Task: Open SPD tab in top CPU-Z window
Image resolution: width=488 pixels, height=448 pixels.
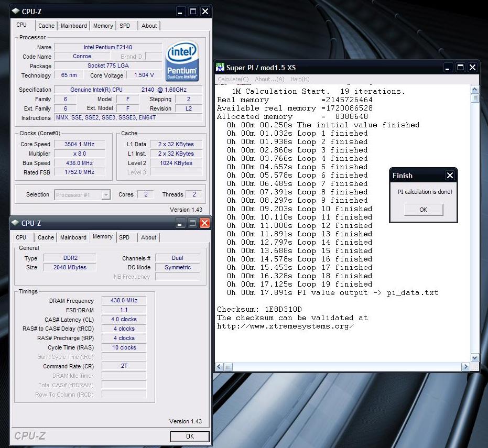Action: coord(125,26)
